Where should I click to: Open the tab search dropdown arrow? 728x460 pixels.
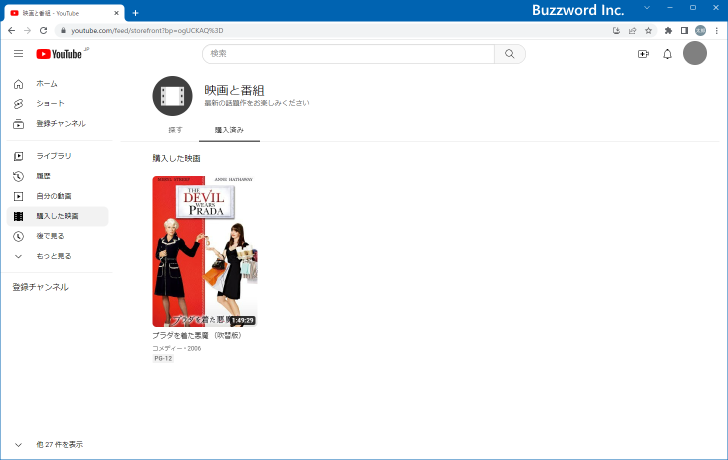click(647, 8)
